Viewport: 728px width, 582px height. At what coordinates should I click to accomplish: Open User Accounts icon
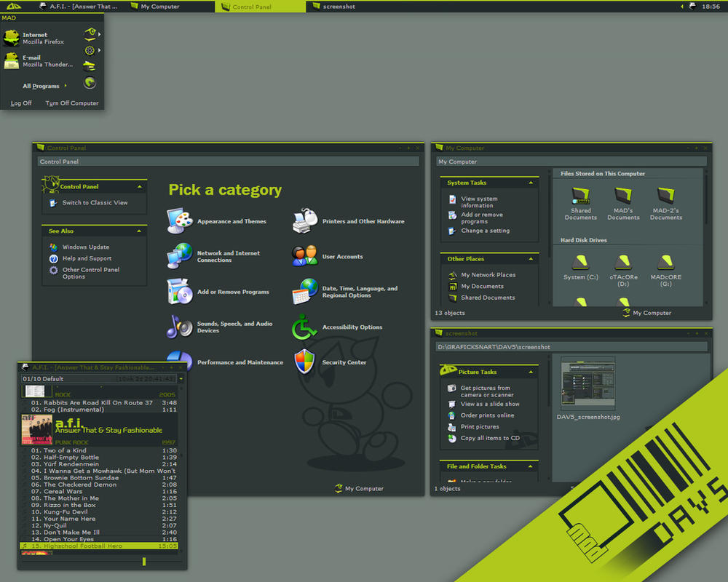pos(305,256)
